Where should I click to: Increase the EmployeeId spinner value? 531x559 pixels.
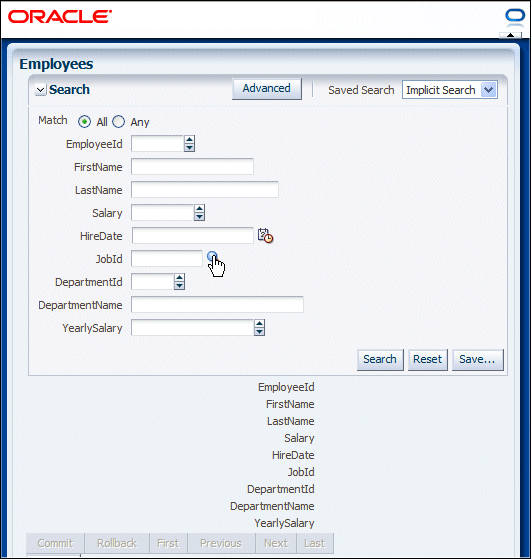189,140
